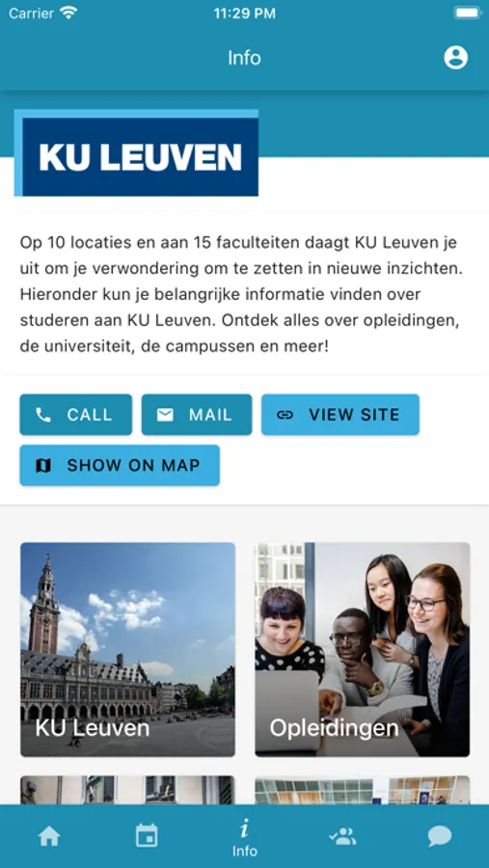The width and height of the screenshot is (489, 868).
Task: Go to the Home tab icon
Action: click(x=49, y=836)
